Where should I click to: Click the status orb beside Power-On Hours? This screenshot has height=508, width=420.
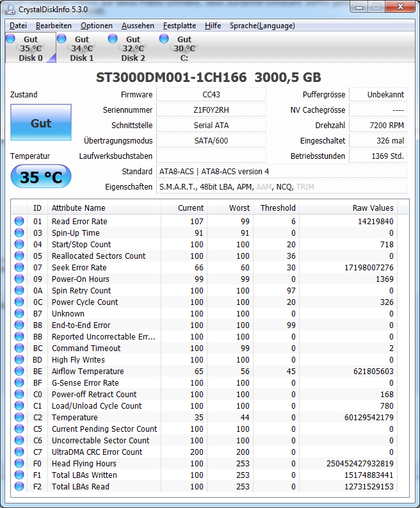click(x=19, y=279)
